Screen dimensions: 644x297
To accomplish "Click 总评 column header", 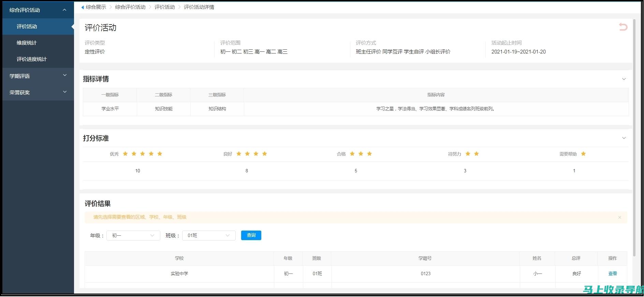I will pos(576,259).
